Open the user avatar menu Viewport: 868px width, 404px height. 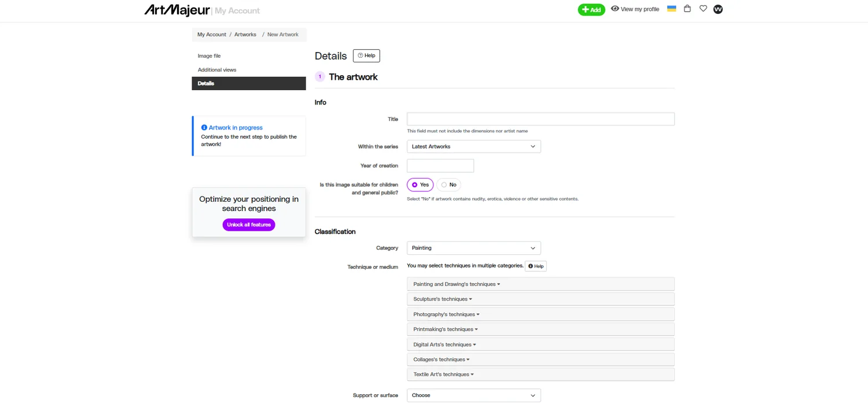point(718,9)
